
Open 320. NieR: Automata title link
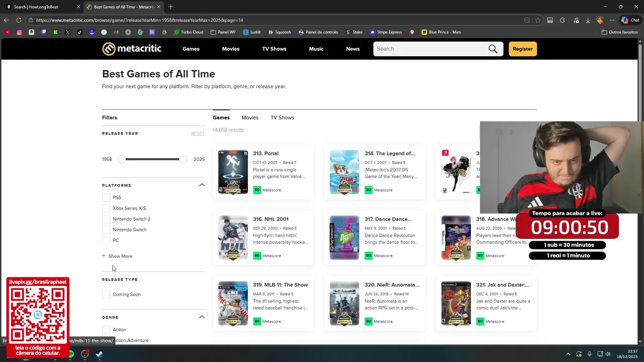click(392, 285)
